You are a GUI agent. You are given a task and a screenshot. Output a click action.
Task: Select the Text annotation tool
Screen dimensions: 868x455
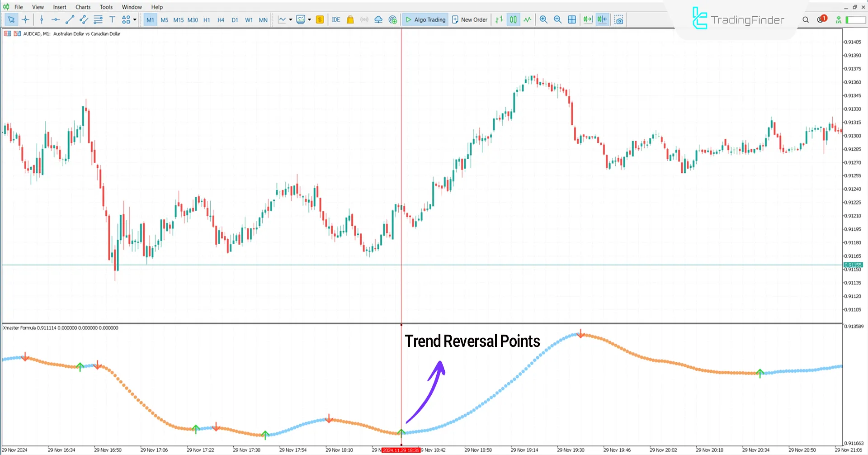click(112, 19)
